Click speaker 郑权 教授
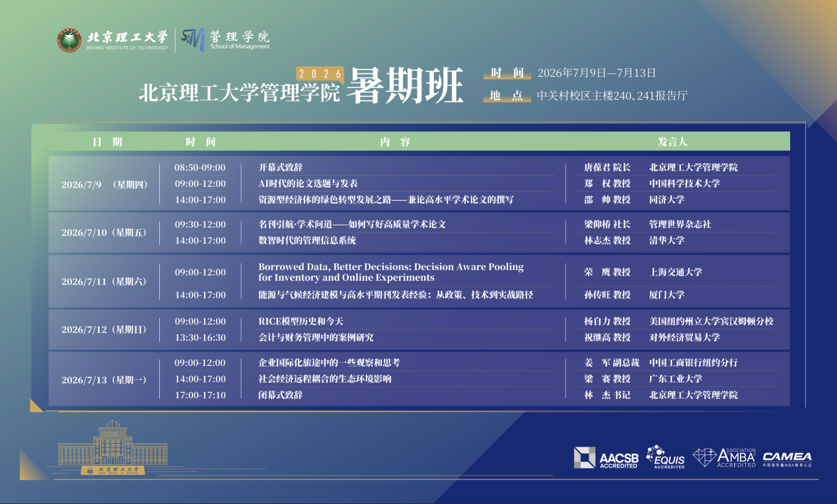The width and height of the screenshot is (837, 504). click(607, 184)
